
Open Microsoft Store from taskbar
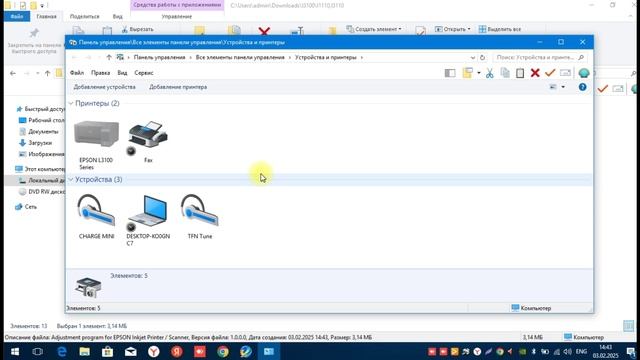point(107,351)
